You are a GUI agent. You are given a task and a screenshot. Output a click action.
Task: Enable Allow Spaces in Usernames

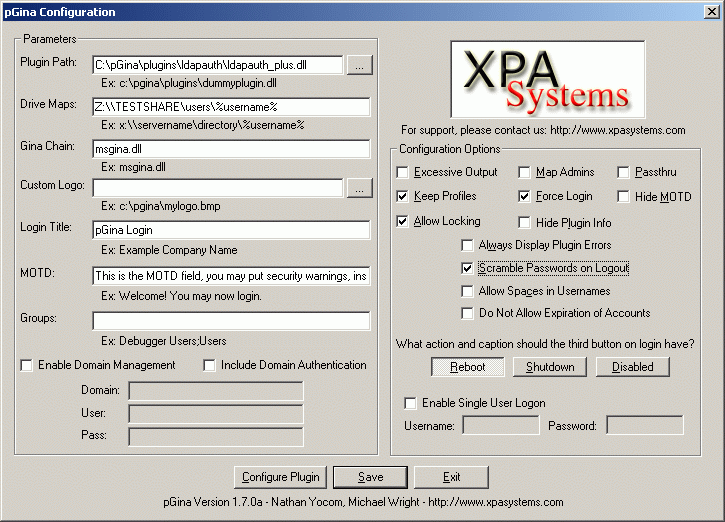click(x=467, y=292)
